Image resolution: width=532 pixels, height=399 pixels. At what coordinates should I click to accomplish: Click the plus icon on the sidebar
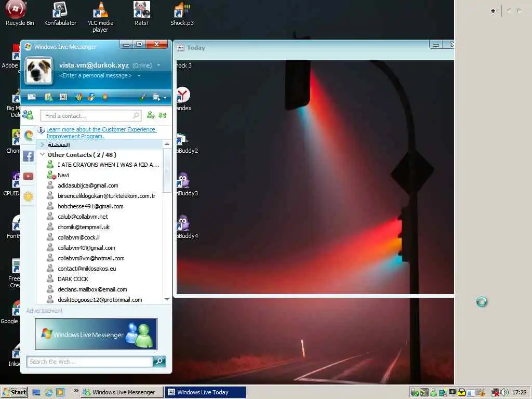point(493,11)
